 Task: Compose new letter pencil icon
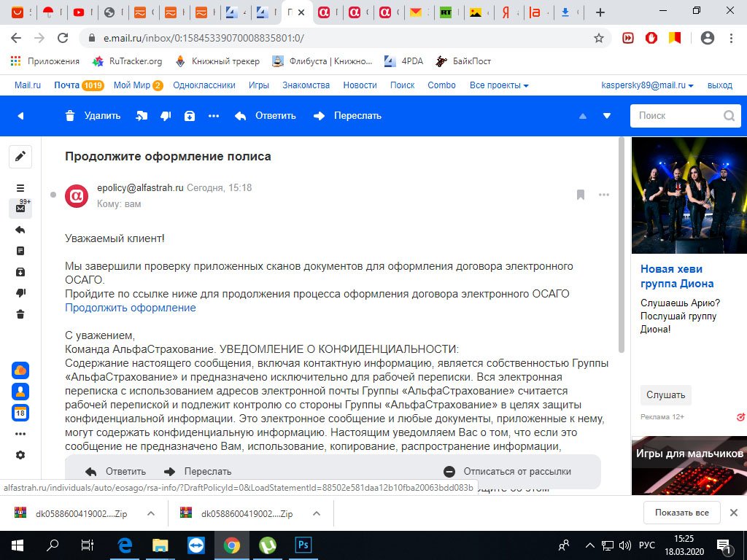click(x=20, y=157)
